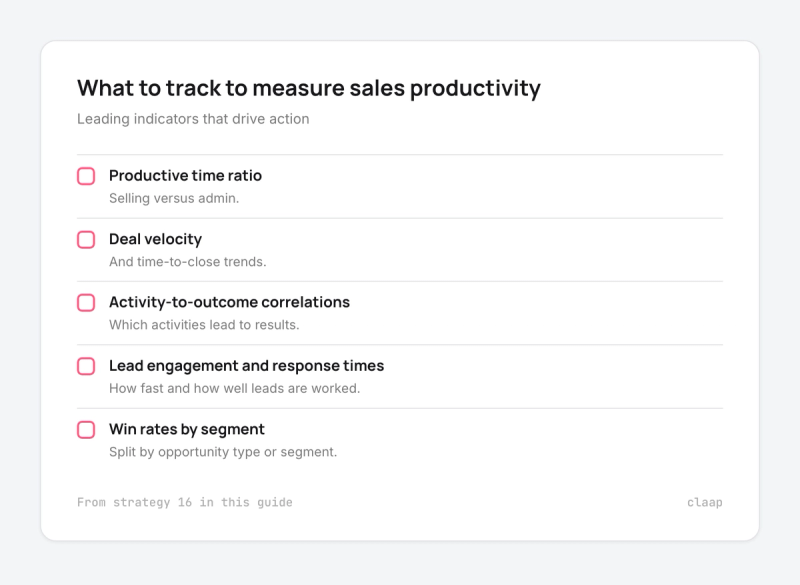Click the text 'And time-to-close trends.'

pyautogui.click(x=188, y=262)
